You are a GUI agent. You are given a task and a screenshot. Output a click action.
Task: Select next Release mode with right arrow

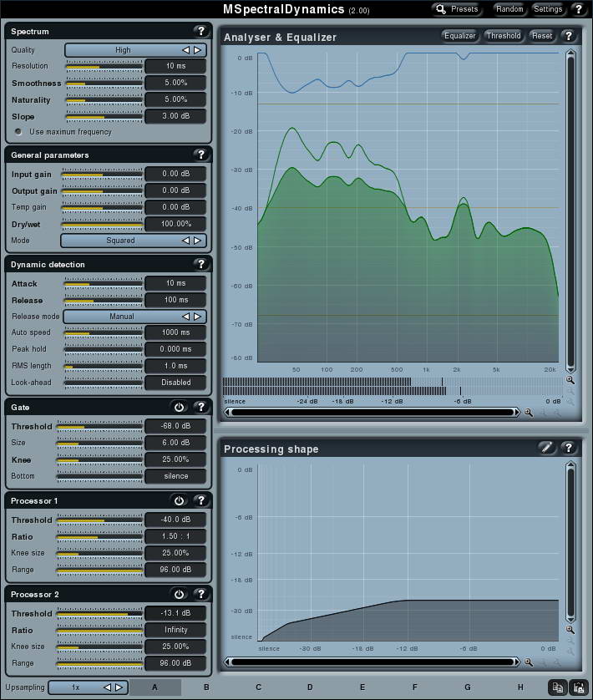[x=197, y=317]
